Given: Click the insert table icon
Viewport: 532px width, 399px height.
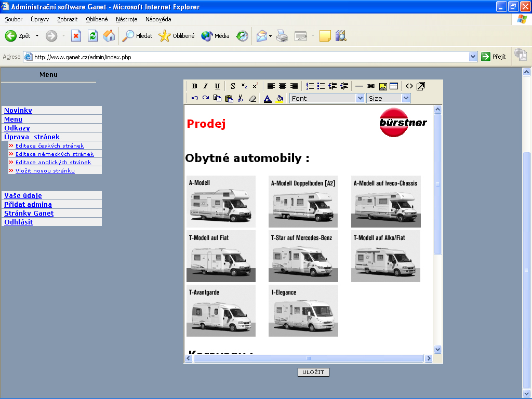Looking at the screenshot, I should 394,86.
